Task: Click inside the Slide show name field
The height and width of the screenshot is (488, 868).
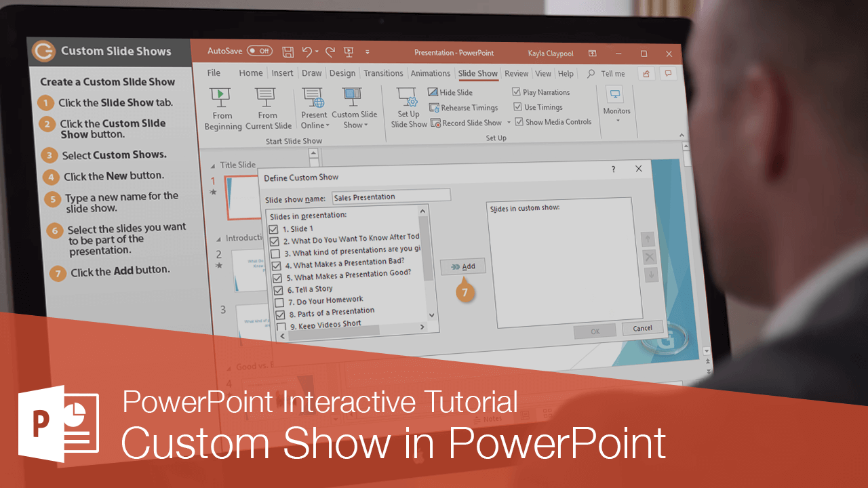Action: [391, 195]
